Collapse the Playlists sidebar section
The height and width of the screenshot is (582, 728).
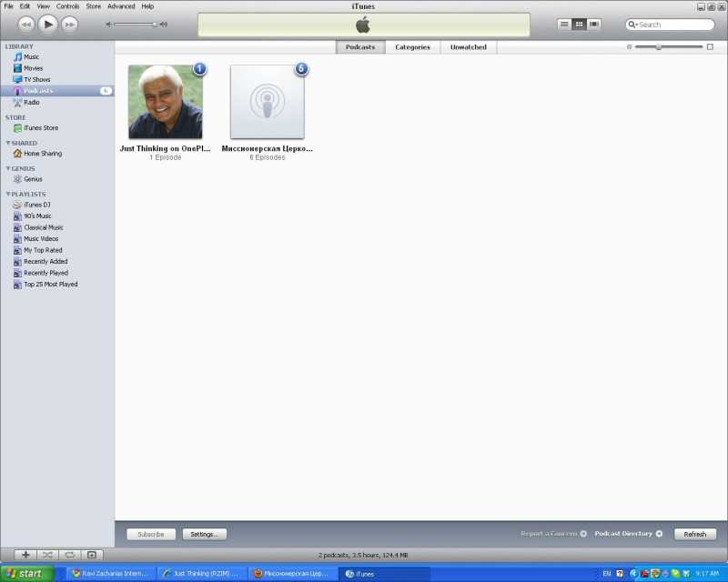click(8, 194)
